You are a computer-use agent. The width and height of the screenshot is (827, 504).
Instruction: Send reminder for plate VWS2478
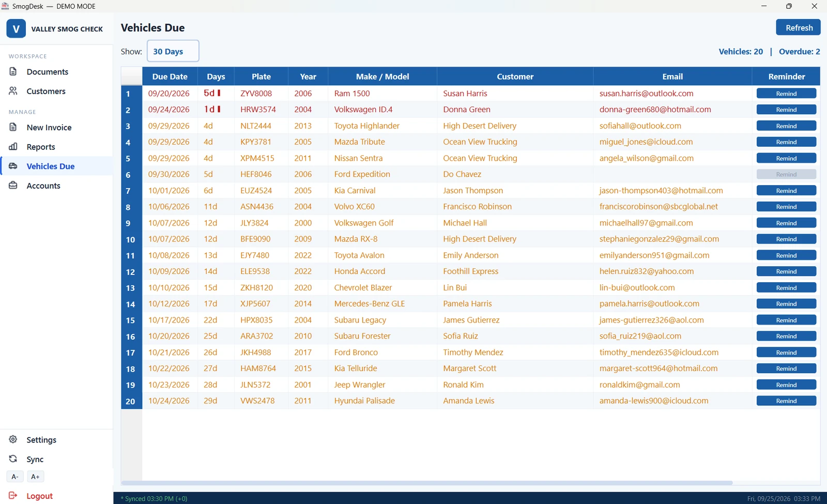click(x=786, y=401)
